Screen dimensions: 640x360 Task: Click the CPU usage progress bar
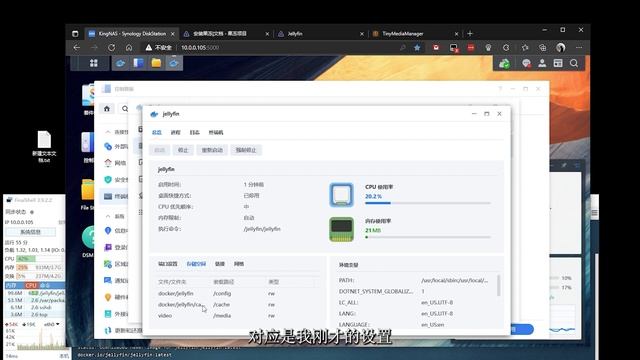click(427, 203)
